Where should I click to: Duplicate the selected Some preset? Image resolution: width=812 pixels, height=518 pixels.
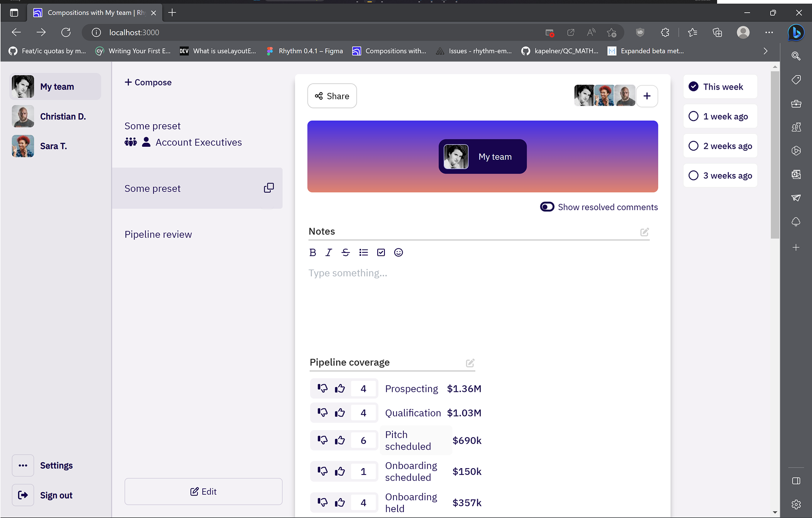coord(269,188)
